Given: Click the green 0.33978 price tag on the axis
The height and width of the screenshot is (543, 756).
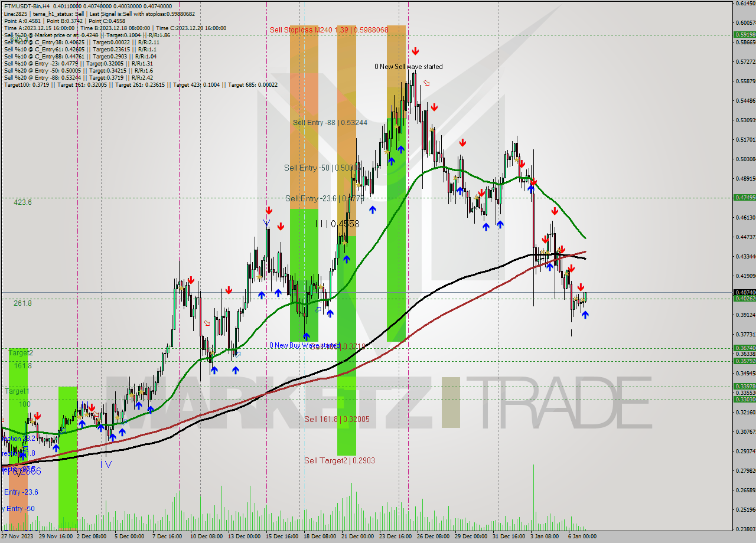Looking at the screenshot, I should [x=744, y=386].
